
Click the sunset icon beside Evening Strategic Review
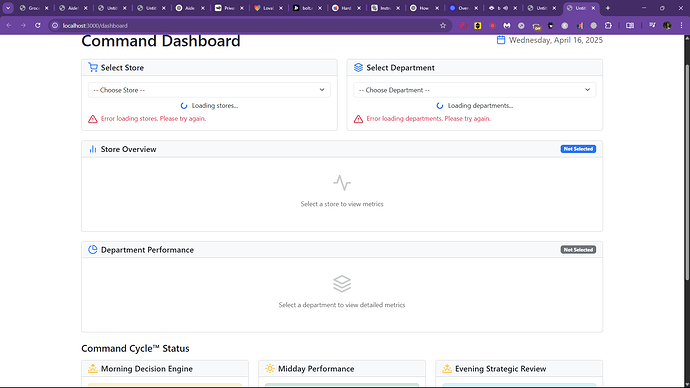447,369
